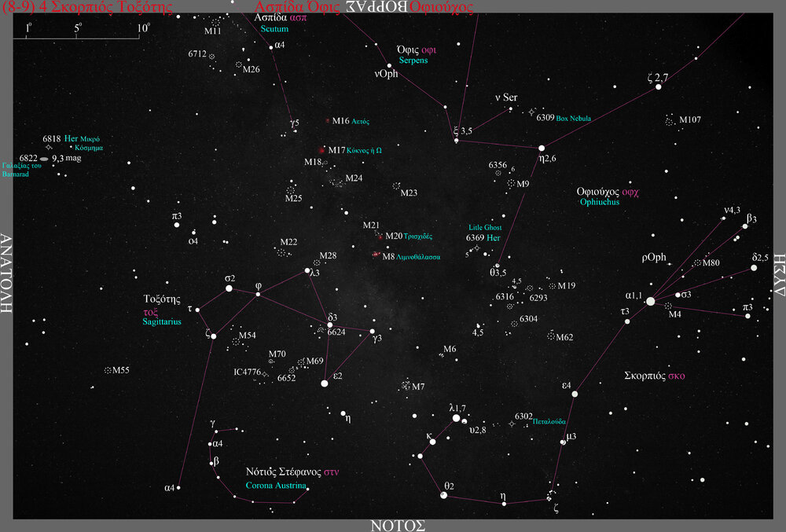The width and height of the screenshot is (786, 532).
Task: Click the 6309 Box Nebula star symbol
Action: pos(531,112)
